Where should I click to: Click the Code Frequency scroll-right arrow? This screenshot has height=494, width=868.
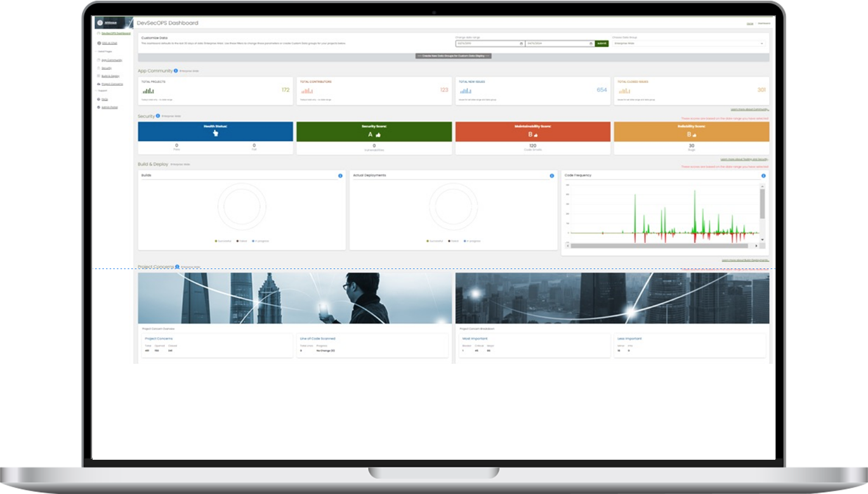(x=758, y=245)
